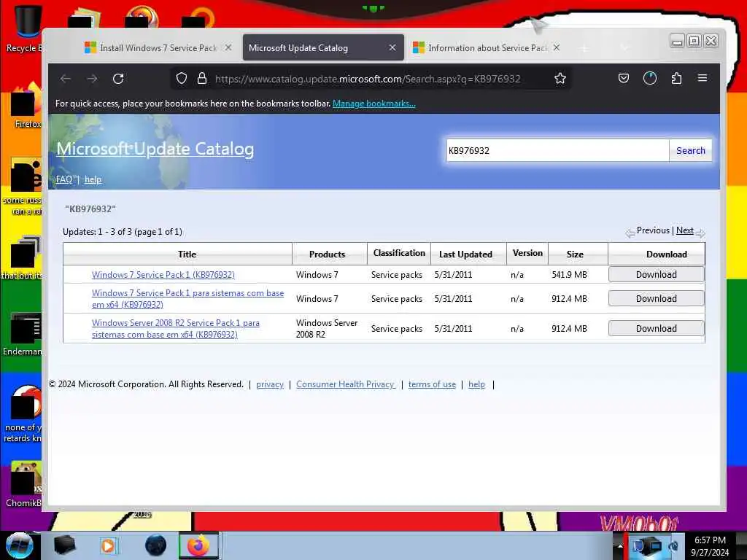The image size is (747, 560).
Task: Select the Enderman desktop icon
Action: pos(23,334)
